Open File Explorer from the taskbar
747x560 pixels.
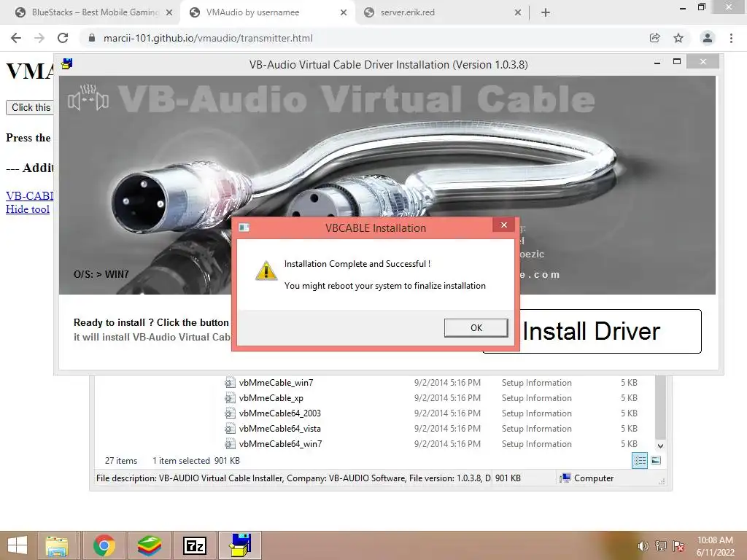tap(57, 545)
